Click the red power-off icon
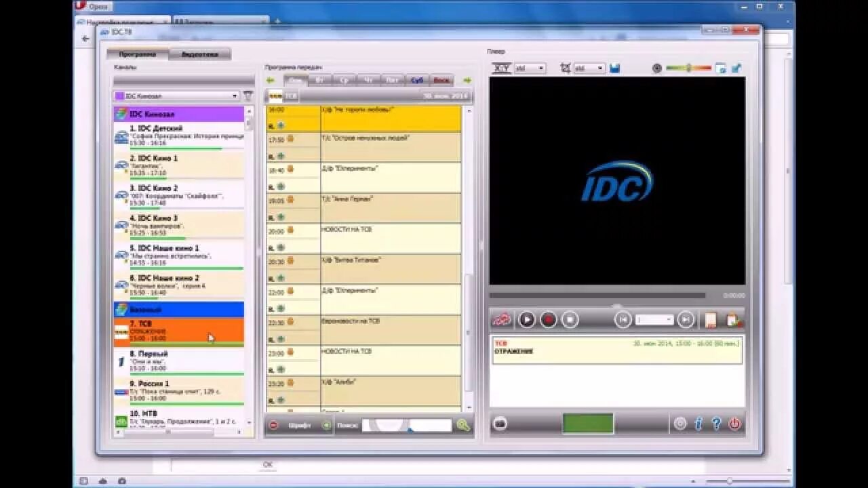 (734, 424)
